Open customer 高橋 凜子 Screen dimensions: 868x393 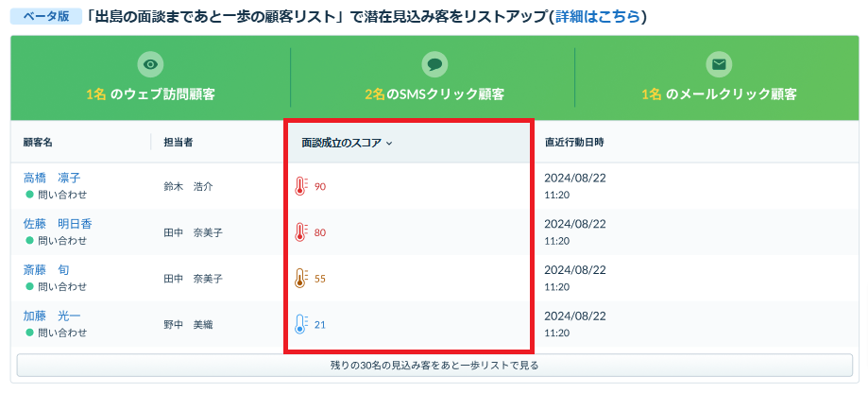(x=52, y=178)
